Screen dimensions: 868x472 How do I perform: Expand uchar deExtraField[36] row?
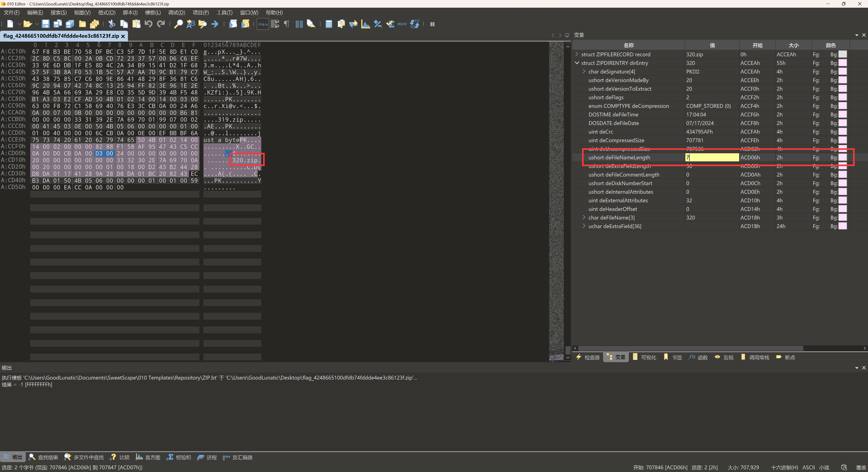pos(584,226)
